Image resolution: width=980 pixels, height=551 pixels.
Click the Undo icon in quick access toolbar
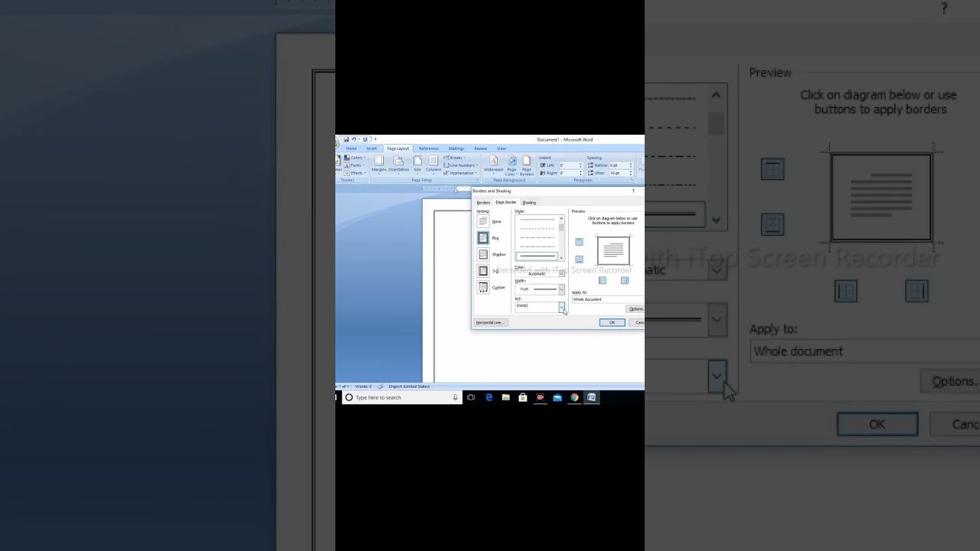coord(354,139)
